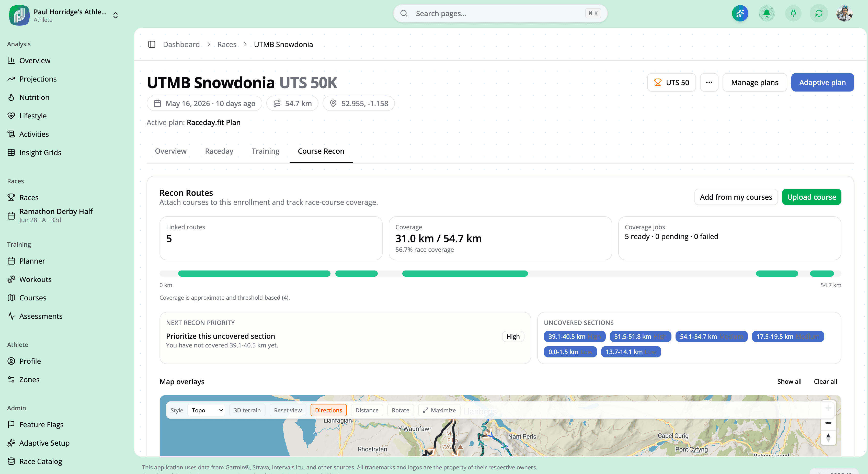The image size is (868, 474).
Task: Open Manage plans
Action: click(755, 82)
